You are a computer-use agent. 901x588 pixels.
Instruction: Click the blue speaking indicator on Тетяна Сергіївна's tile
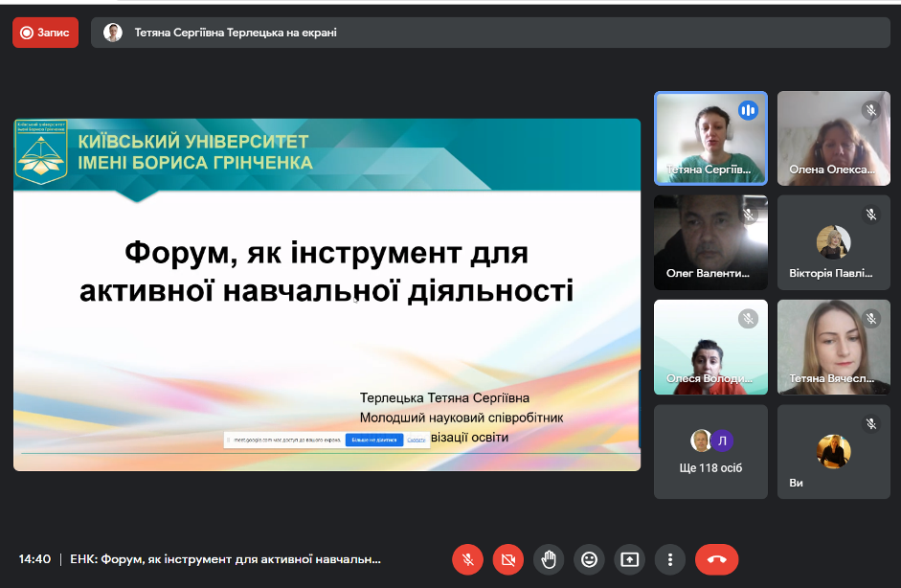(x=748, y=110)
